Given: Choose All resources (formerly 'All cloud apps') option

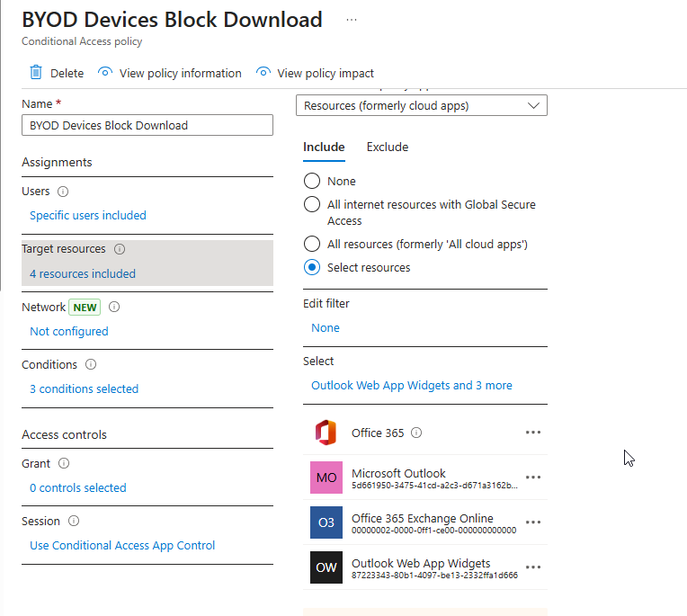Looking at the screenshot, I should [x=312, y=244].
